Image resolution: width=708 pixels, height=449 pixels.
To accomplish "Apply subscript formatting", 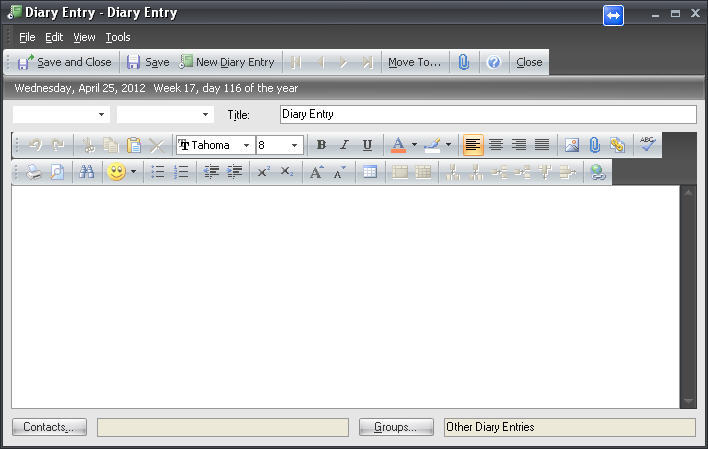I will pos(287,172).
